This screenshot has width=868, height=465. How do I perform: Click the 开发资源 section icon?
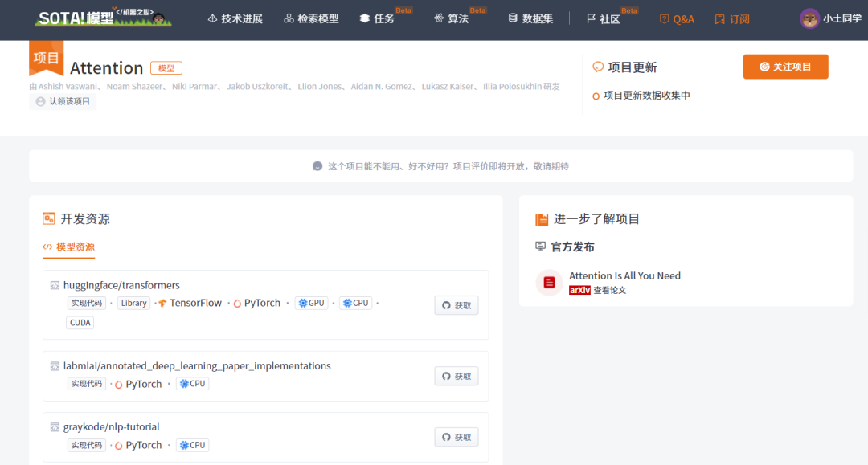tap(49, 219)
